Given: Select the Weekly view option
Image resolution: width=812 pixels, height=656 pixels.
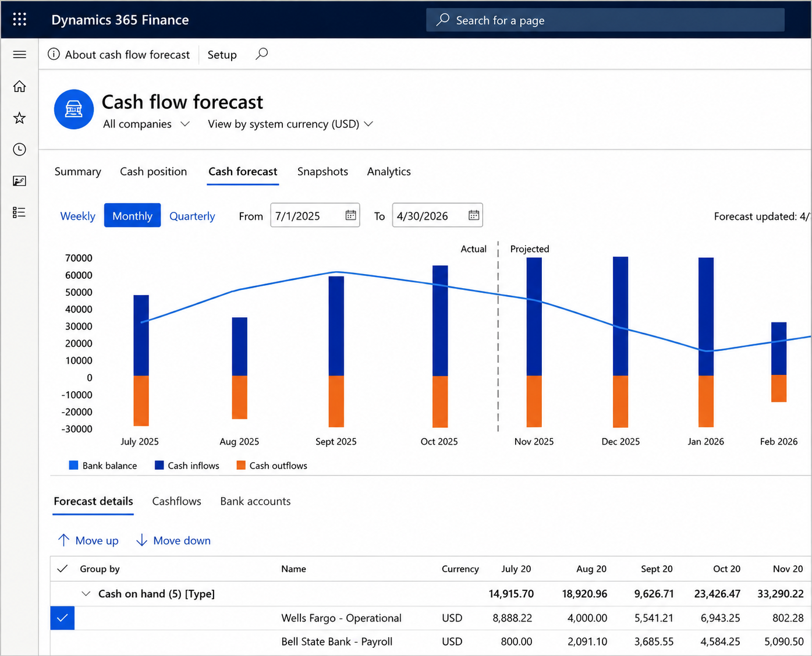Looking at the screenshot, I should [x=78, y=216].
